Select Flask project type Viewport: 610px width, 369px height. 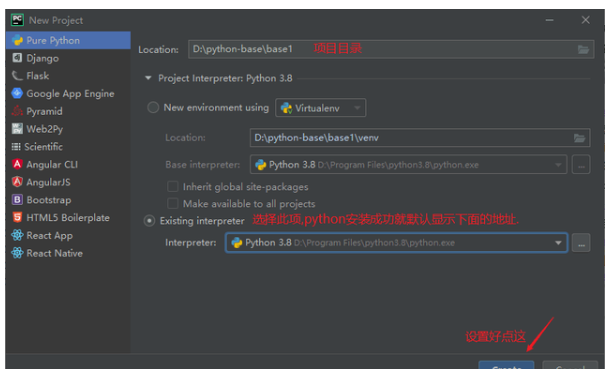(x=68, y=76)
